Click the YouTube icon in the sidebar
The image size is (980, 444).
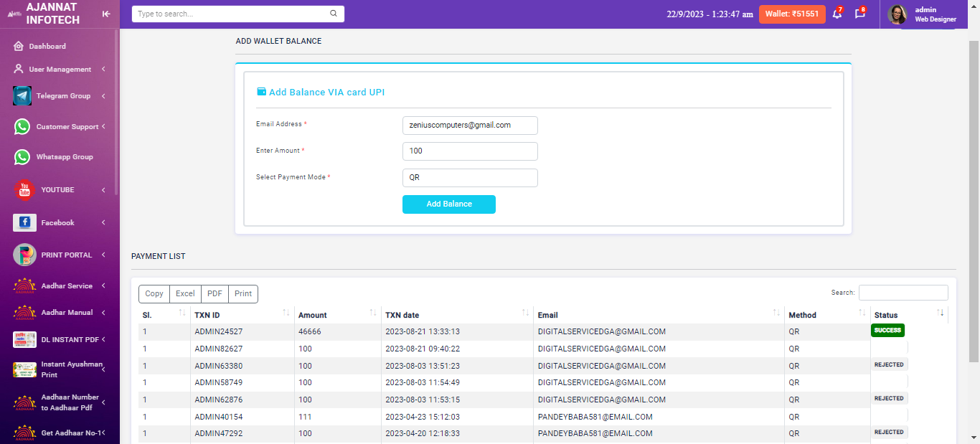click(x=24, y=190)
